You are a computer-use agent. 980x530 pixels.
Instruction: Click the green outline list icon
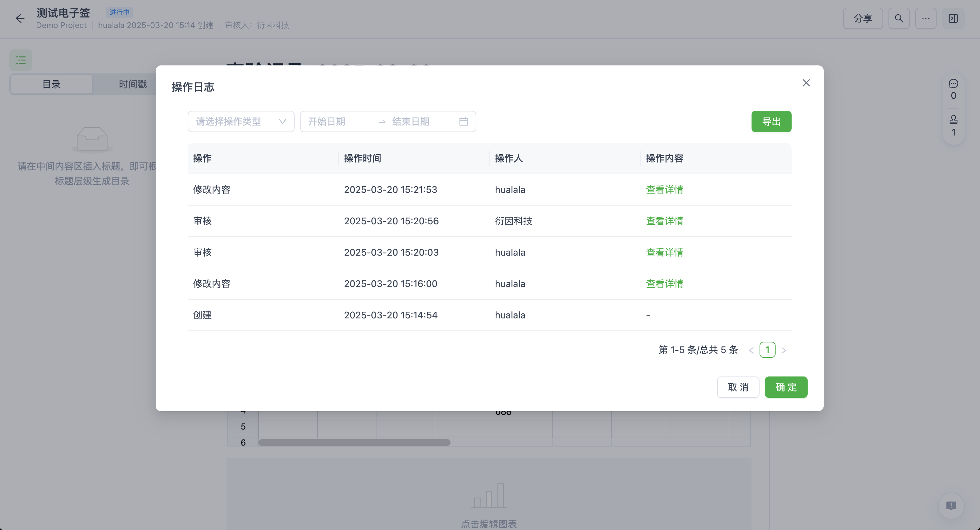(21, 60)
